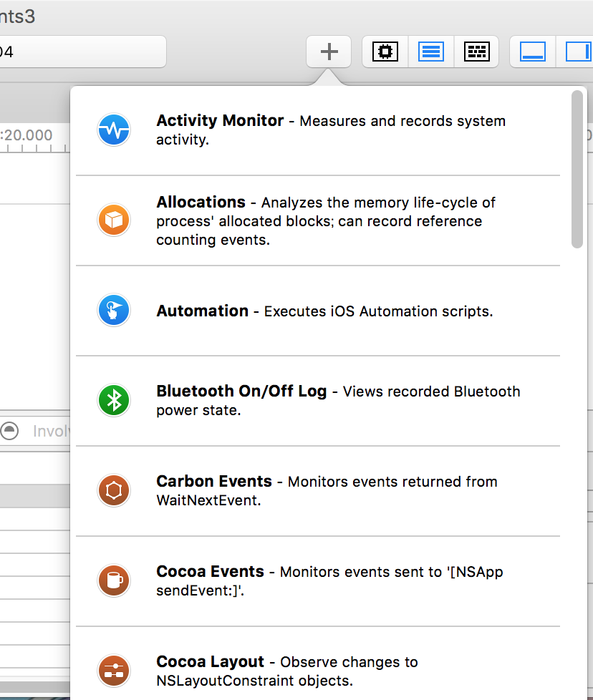Close the library with the plus button
593x700 pixels.
point(329,52)
